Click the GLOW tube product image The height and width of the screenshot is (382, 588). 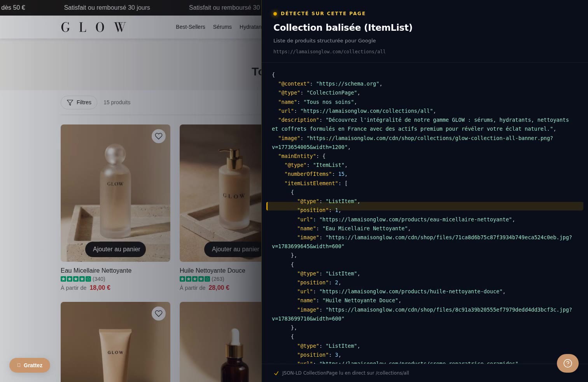[115, 342]
